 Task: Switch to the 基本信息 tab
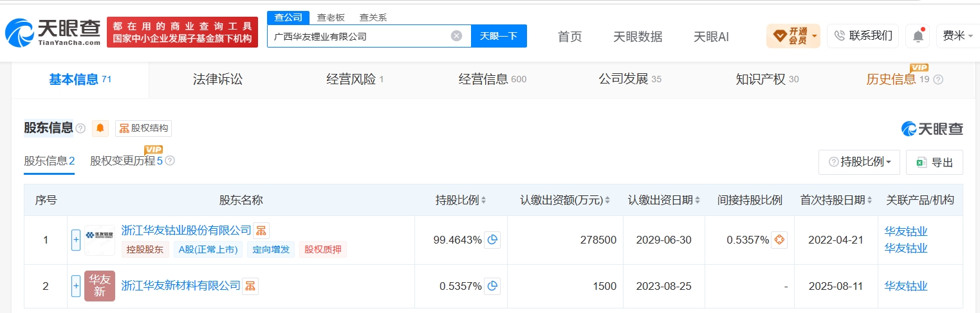[80, 80]
